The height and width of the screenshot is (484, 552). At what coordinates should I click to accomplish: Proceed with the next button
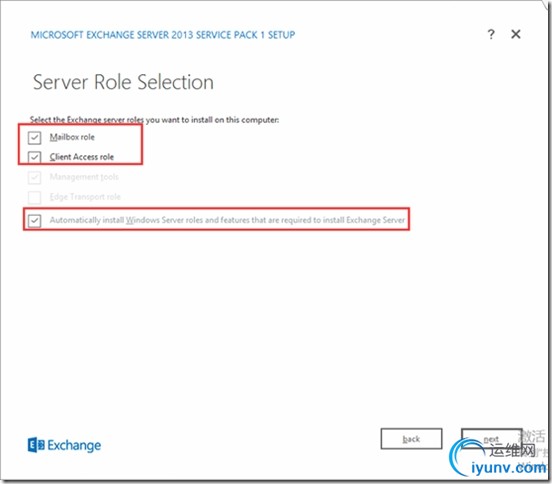(491, 439)
